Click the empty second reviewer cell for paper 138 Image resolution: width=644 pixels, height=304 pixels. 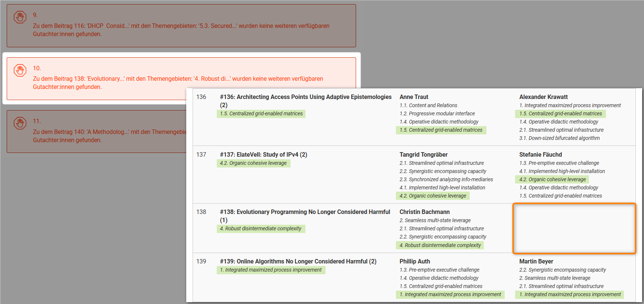(574, 228)
